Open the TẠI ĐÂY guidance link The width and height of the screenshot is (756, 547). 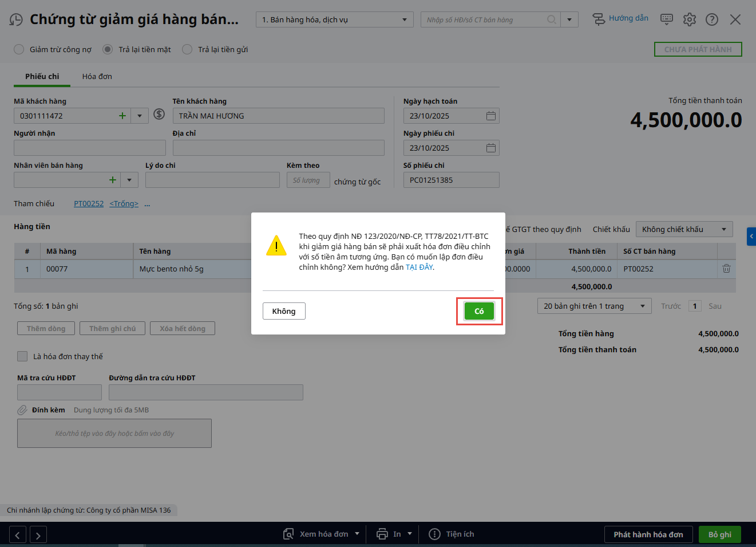419,267
